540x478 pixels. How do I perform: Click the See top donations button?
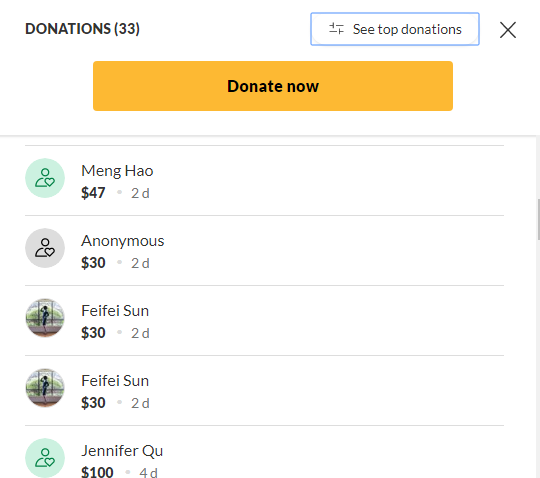[x=395, y=29]
